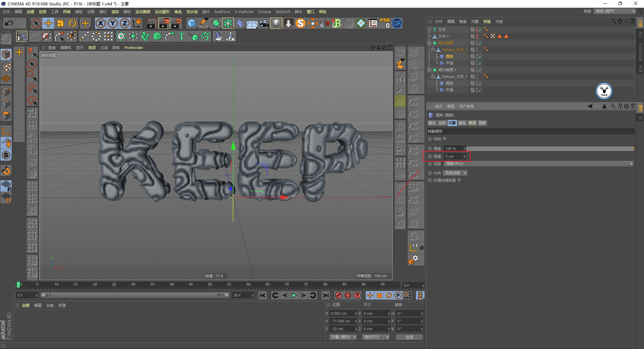Collapse orange Retopo_文本_1 under 细分曲面
The image size is (644, 349).
[x=433, y=50]
